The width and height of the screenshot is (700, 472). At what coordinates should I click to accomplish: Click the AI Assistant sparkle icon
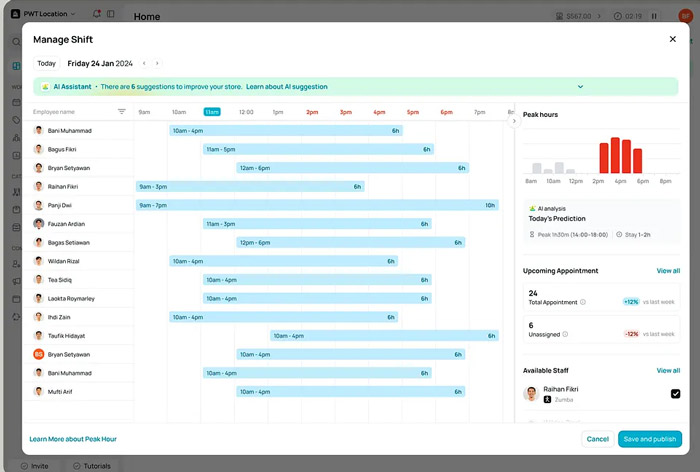coord(44,87)
